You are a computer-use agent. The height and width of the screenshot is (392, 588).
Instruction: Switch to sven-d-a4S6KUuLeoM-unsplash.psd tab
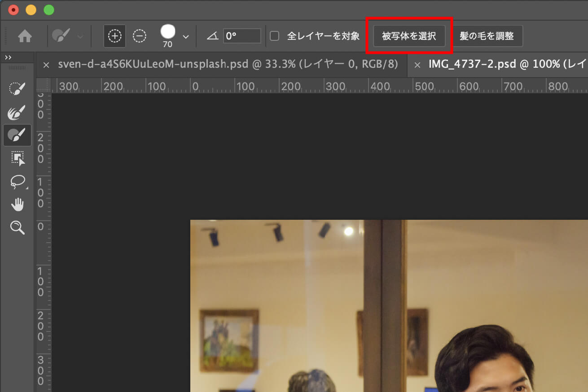pyautogui.click(x=228, y=64)
